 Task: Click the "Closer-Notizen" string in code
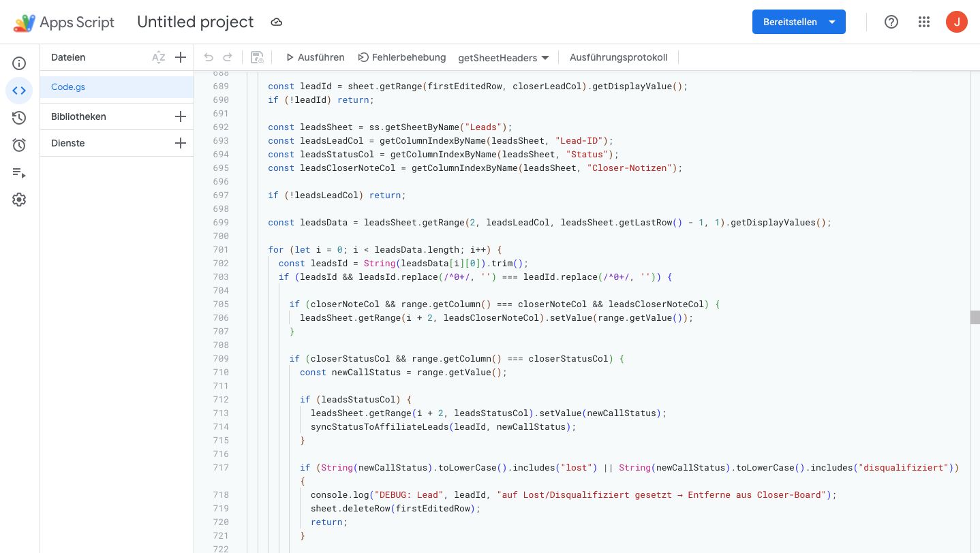pyautogui.click(x=630, y=168)
